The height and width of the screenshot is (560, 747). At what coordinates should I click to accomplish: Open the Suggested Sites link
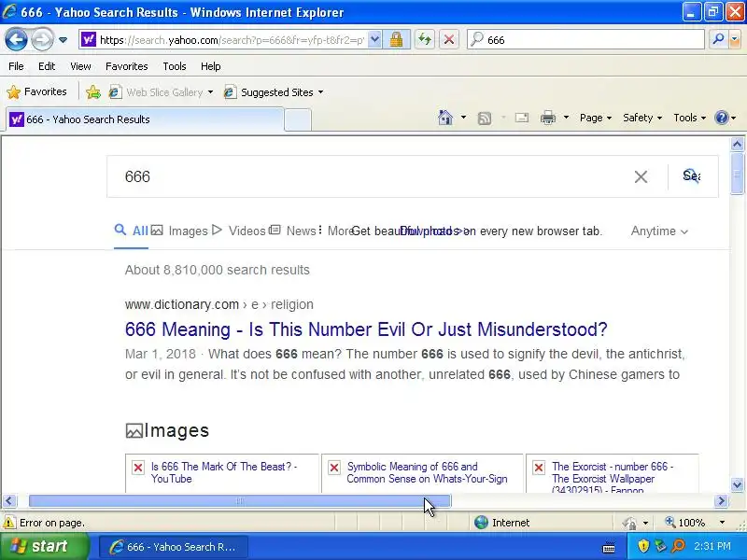(x=274, y=92)
